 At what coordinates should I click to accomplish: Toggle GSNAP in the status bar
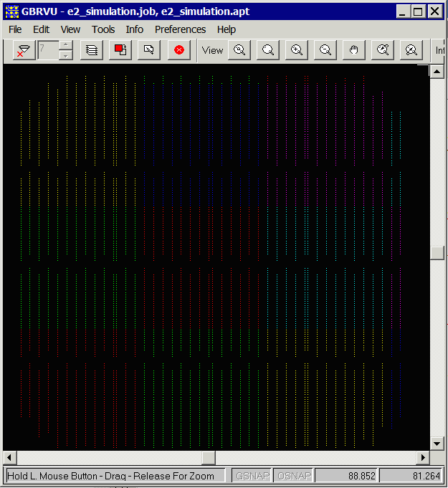coord(252,476)
